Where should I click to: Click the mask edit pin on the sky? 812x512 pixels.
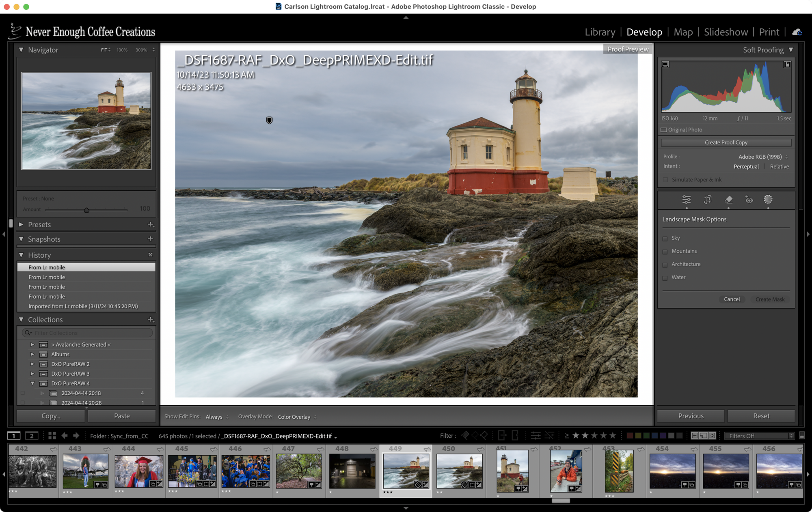click(x=269, y=120)
